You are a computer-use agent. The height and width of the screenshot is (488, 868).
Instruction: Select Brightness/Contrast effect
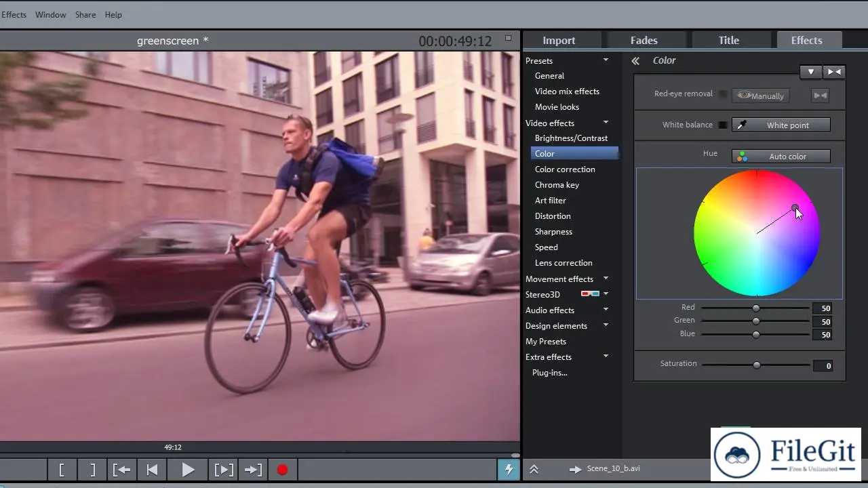[x=571, y=138]
